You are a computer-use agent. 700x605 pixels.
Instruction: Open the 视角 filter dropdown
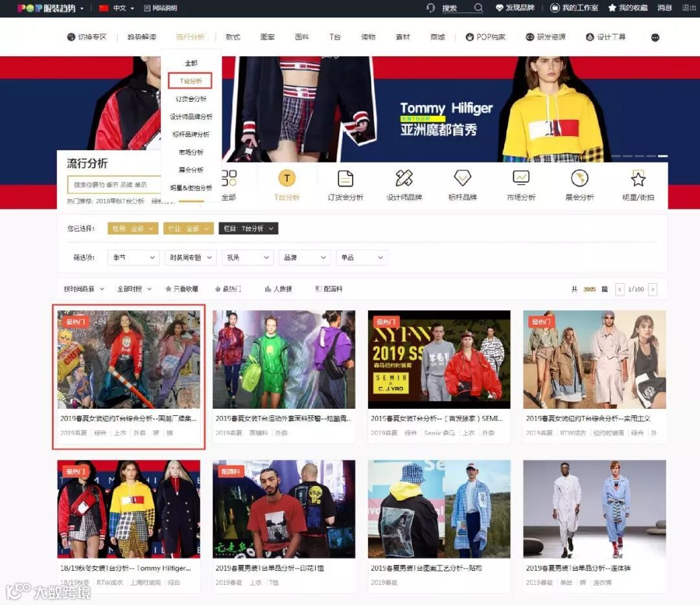[248, 257]
